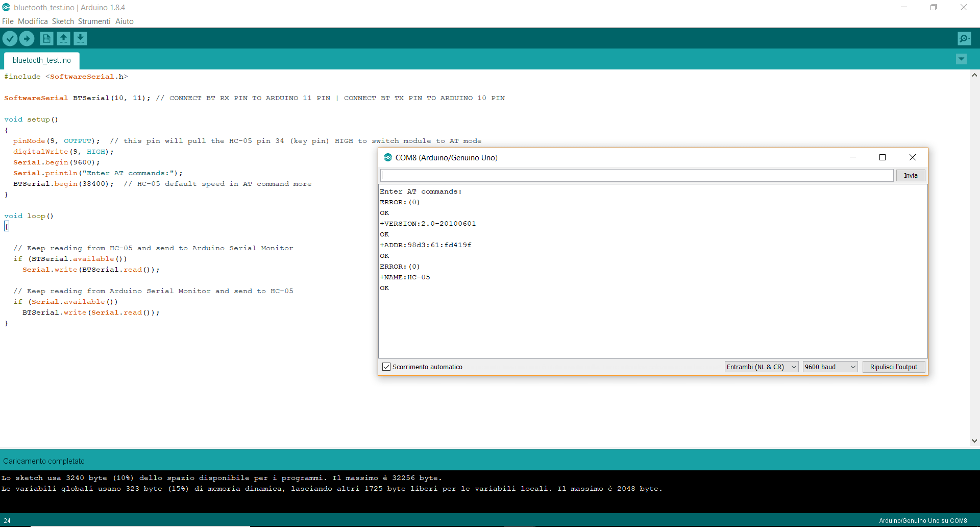This screenshot has width=980, height=527.
Task: Open the 9600 baud rate dropdown
Action: pyautogui.click(x=830, y=367)
